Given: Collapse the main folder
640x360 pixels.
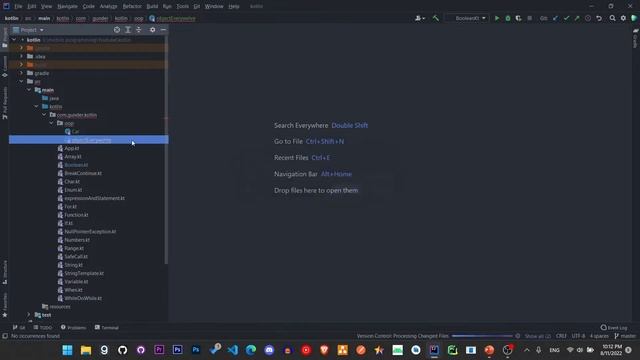Looking at the screenshot, I should point(29,90).
